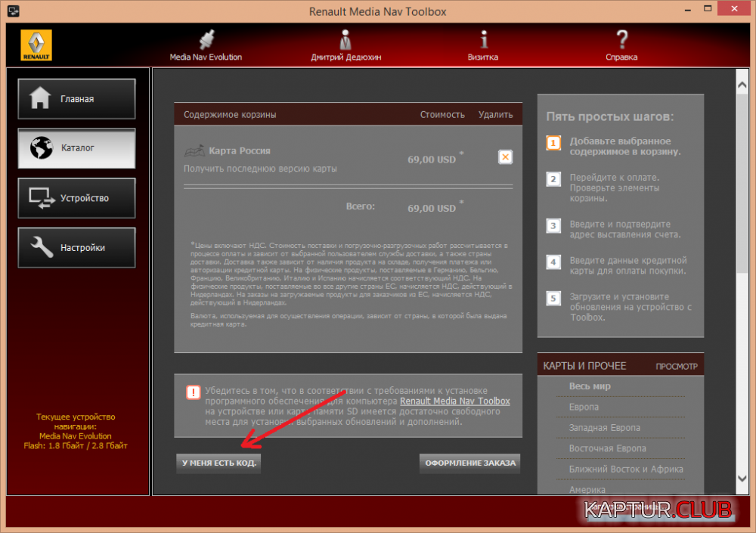This screenshot has height=533, width=756.
Task: Click the Всего total label
Action: 360,206
